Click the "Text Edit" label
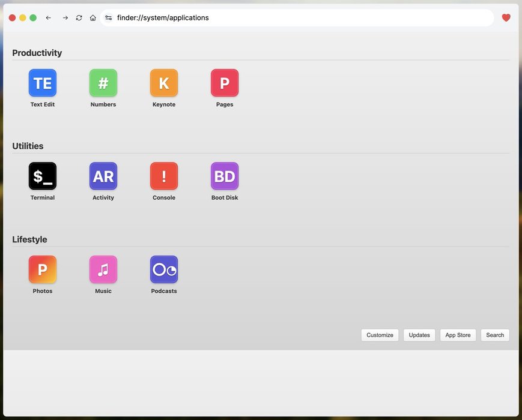Screen dimensions: 522x420 pos(42,104)
